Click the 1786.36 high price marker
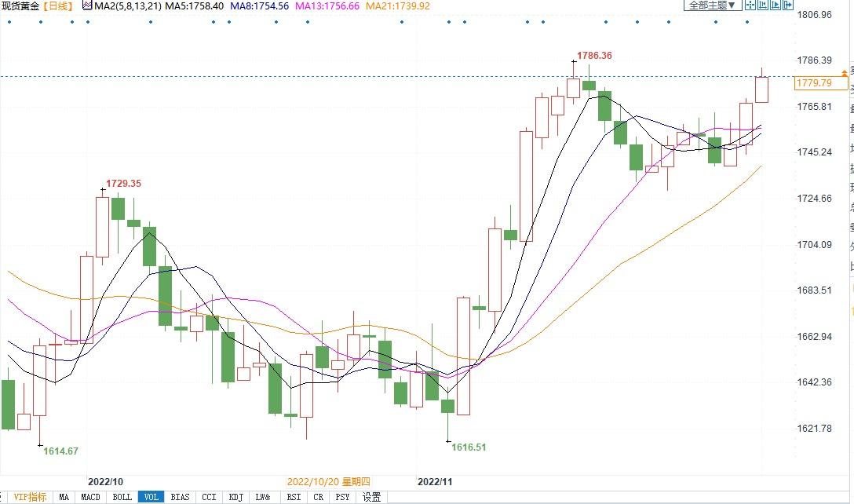This screenshot has width=854, height=504. [x=594, y=56]
